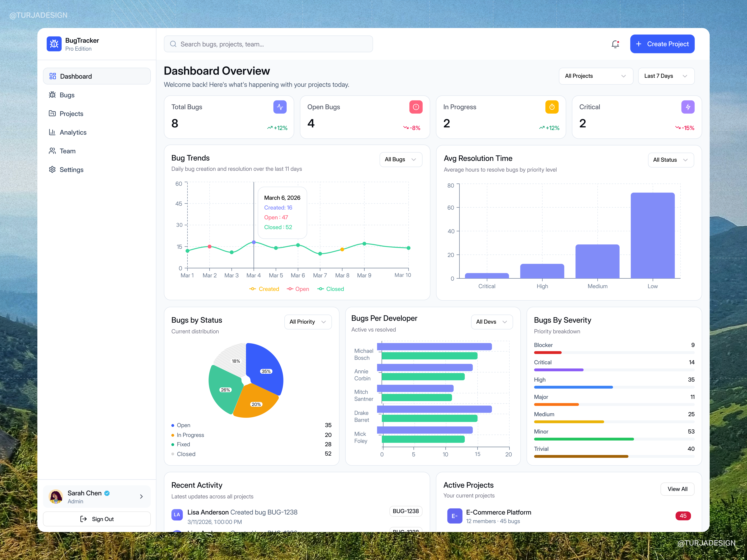
Task: Select the Team people icon in sidebar
Action: click(x=52, y=151)
